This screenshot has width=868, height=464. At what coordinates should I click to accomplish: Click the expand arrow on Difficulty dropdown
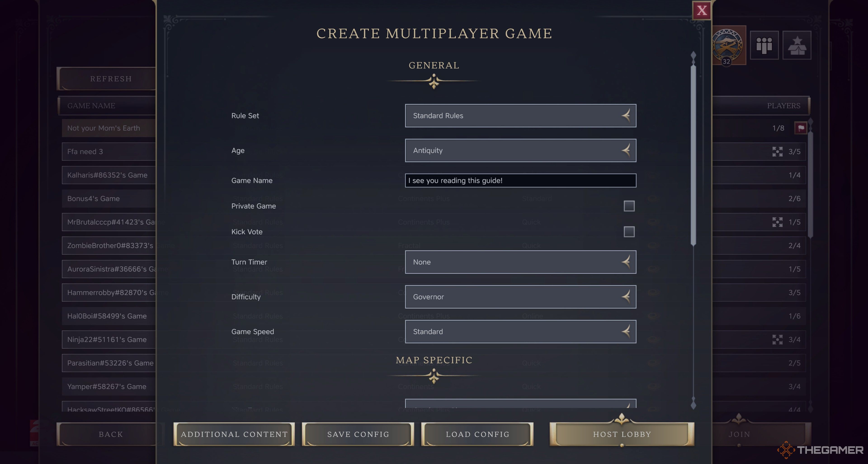[625, 297]
